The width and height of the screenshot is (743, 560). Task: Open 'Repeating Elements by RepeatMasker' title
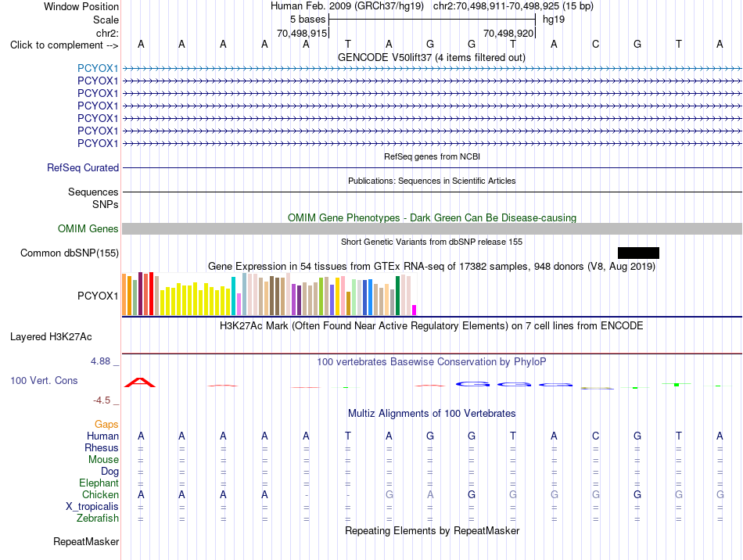[x=432, y=530]
